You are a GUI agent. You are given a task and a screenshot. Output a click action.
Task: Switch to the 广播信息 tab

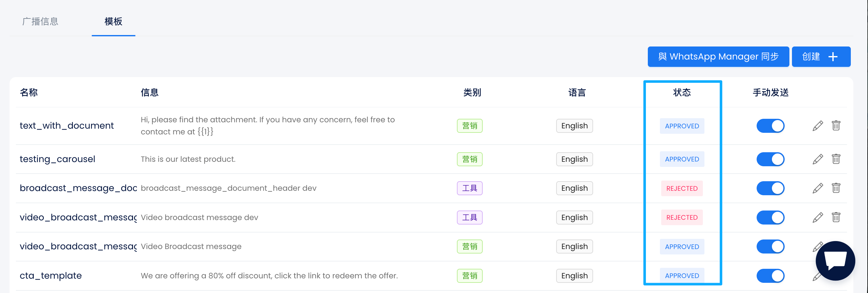(40, 22)
